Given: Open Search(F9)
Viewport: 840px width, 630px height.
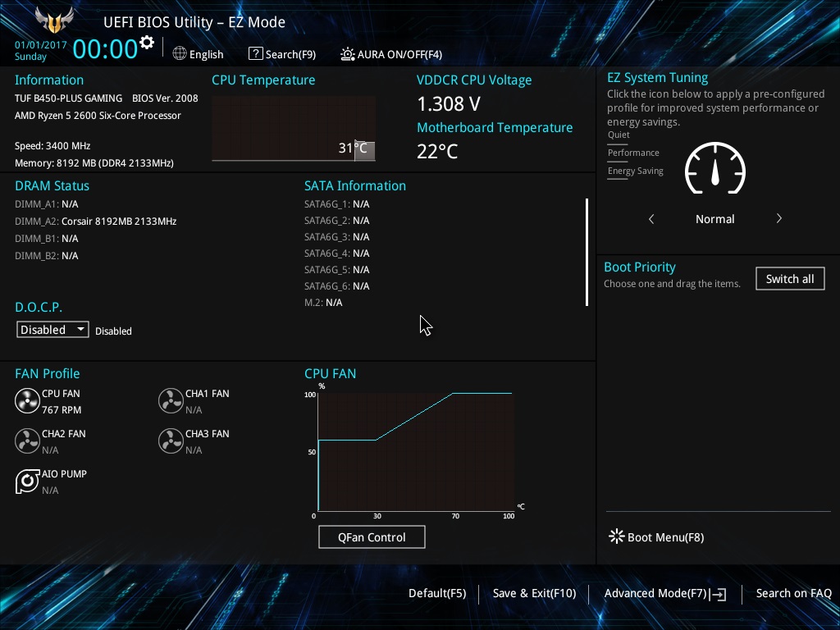Looking at the screenshot, I should [x=290, y=54].
